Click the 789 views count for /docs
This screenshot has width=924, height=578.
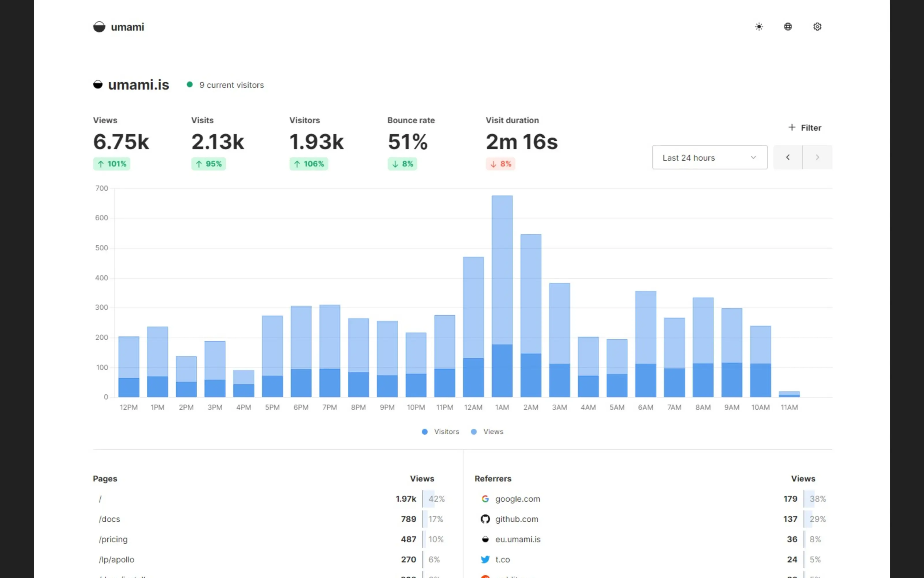409,519
